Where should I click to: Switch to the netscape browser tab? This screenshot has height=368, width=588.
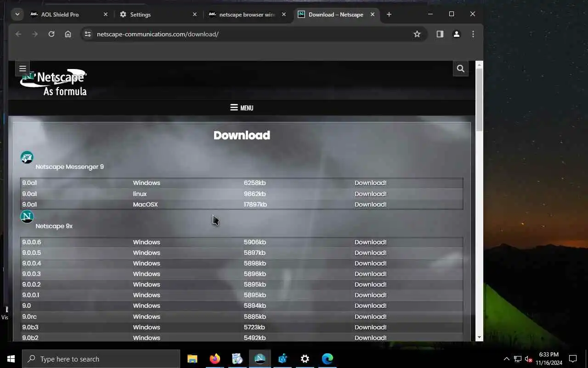point(247,14)
